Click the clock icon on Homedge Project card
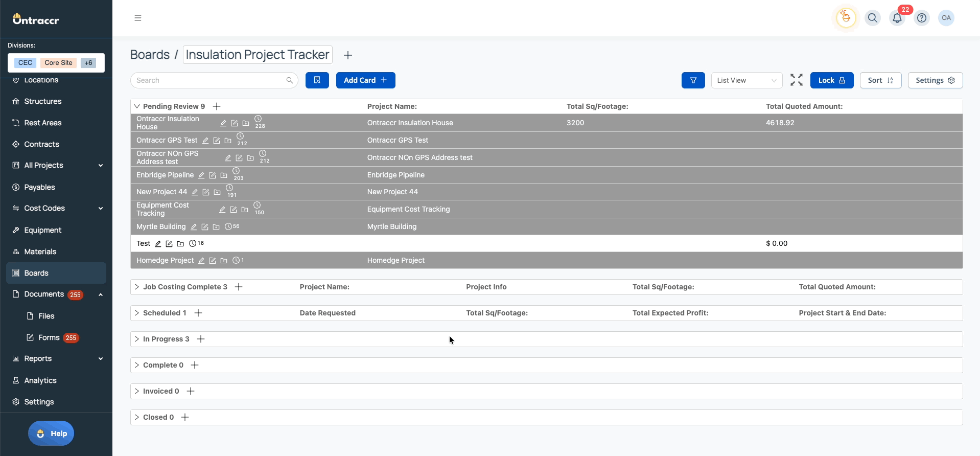 pyautogui.click(x=236, y=261)
